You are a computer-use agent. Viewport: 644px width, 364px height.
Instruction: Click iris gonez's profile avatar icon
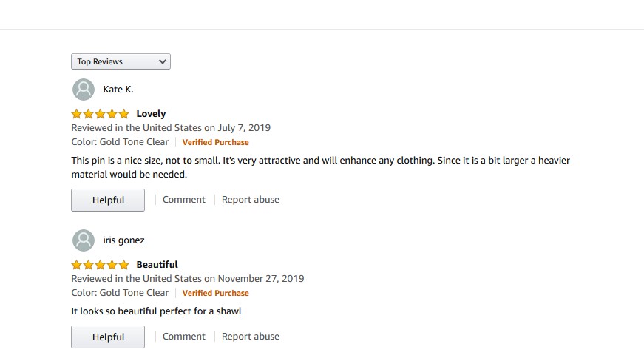point(84,240)
